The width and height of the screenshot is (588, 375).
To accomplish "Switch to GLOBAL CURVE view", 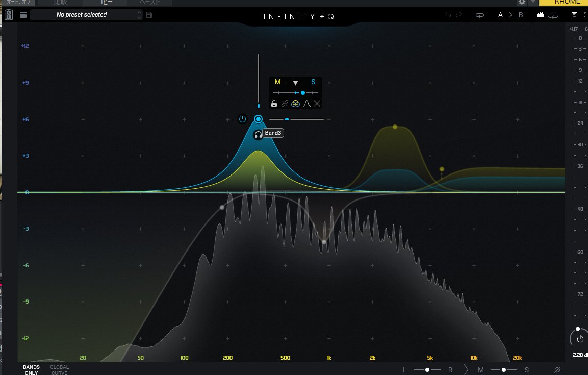I will 59,370.
